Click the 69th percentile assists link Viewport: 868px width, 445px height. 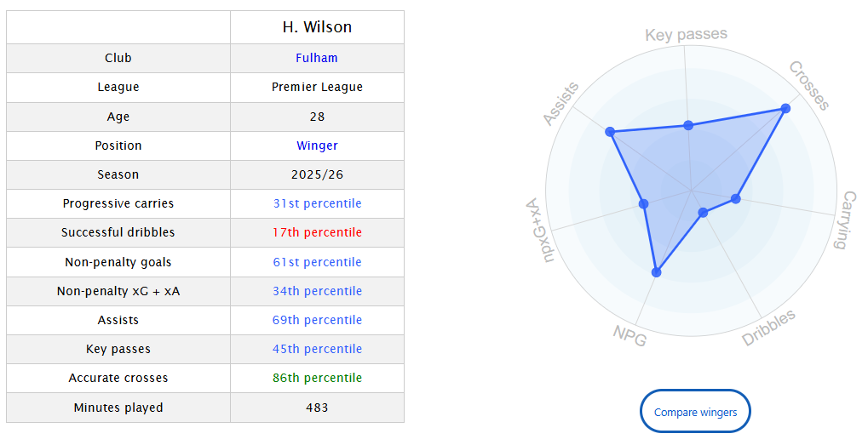pyautogui.click(x=317, y=320)
